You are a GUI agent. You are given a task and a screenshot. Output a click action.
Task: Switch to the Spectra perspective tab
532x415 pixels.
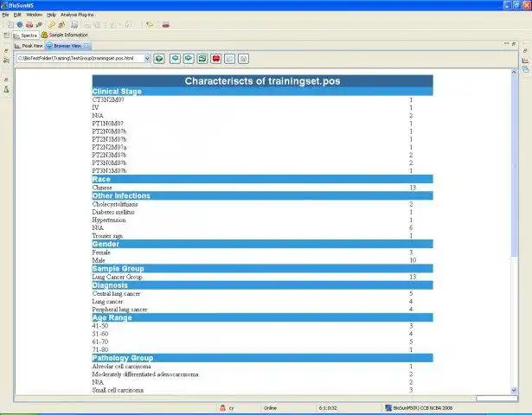(x=25, y=35)
